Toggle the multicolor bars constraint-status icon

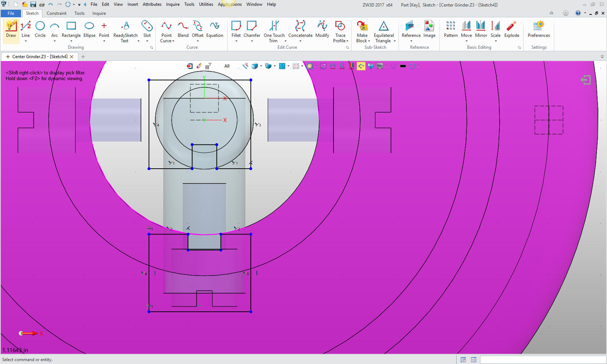[352, 66]
